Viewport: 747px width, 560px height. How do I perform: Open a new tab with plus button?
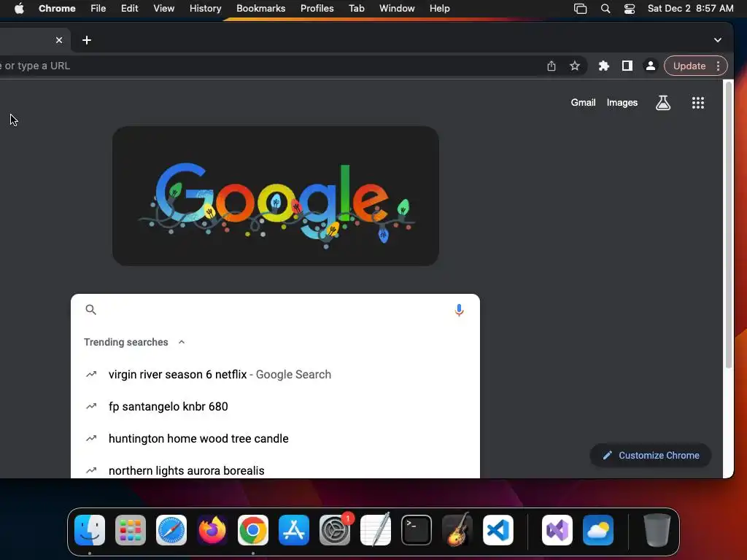87,40
